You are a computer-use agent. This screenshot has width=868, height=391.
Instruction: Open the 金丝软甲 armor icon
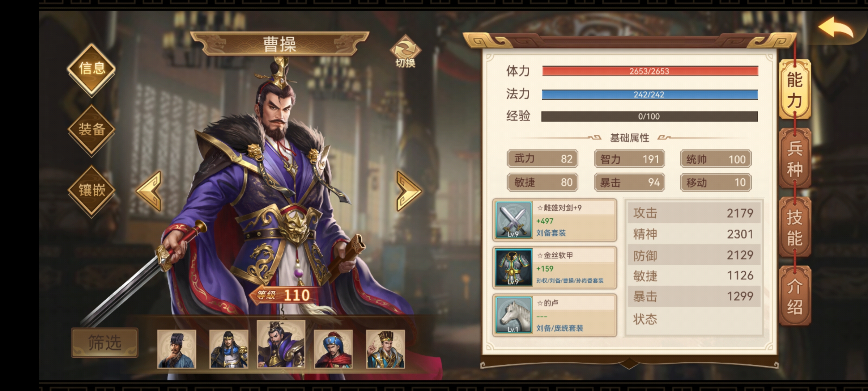point(514,268)
